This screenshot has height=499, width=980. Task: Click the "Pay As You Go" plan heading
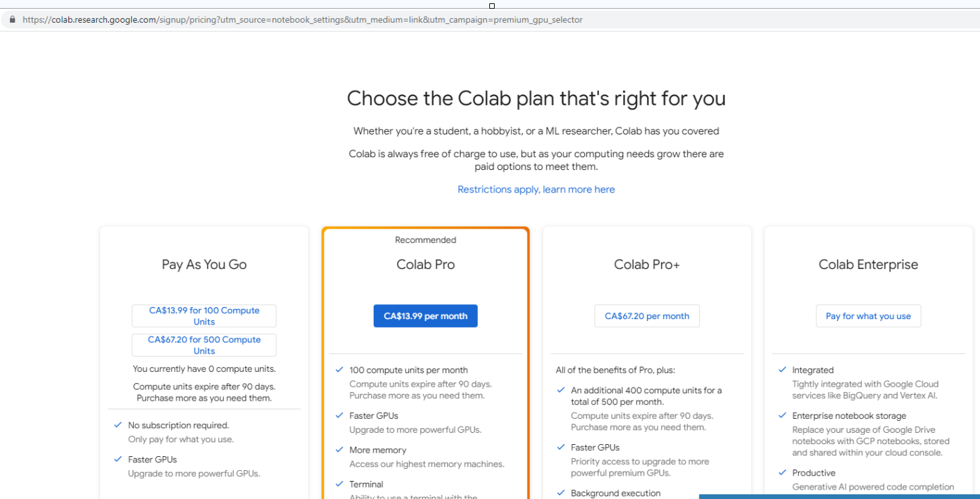coord(204,264)
